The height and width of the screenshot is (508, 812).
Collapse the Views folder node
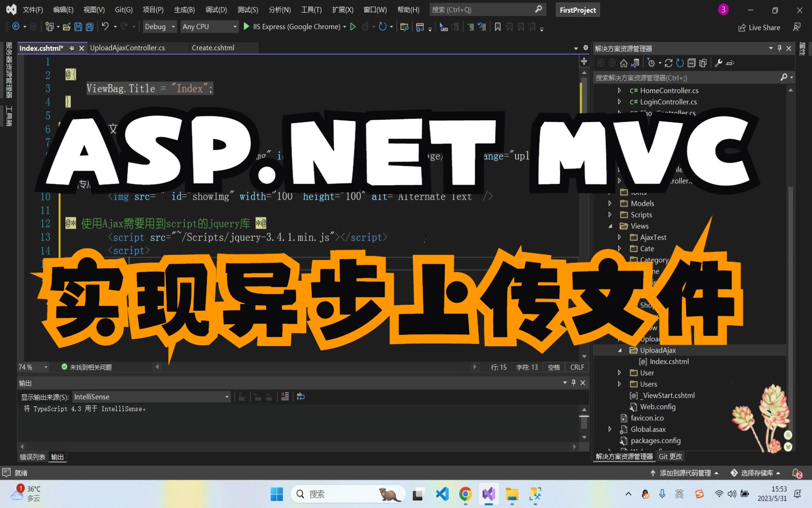(610, 226)
